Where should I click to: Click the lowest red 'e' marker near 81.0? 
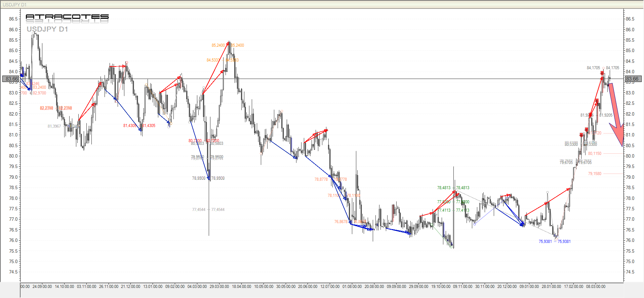(x=581, y=135)
